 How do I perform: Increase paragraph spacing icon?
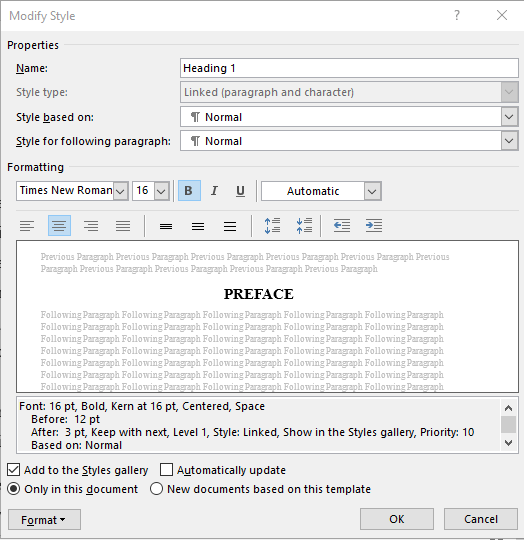pos(272,226)
